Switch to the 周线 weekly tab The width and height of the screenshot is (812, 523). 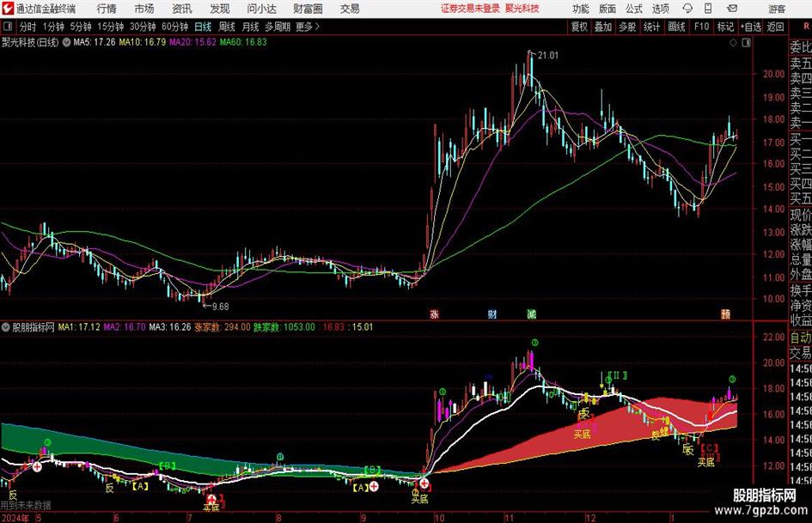point(226,27)
